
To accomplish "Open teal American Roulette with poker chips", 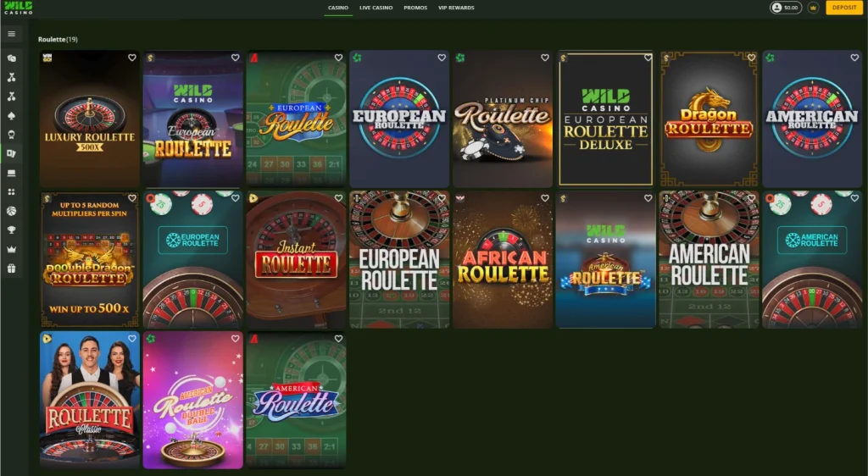I will (x=812, y=260).
